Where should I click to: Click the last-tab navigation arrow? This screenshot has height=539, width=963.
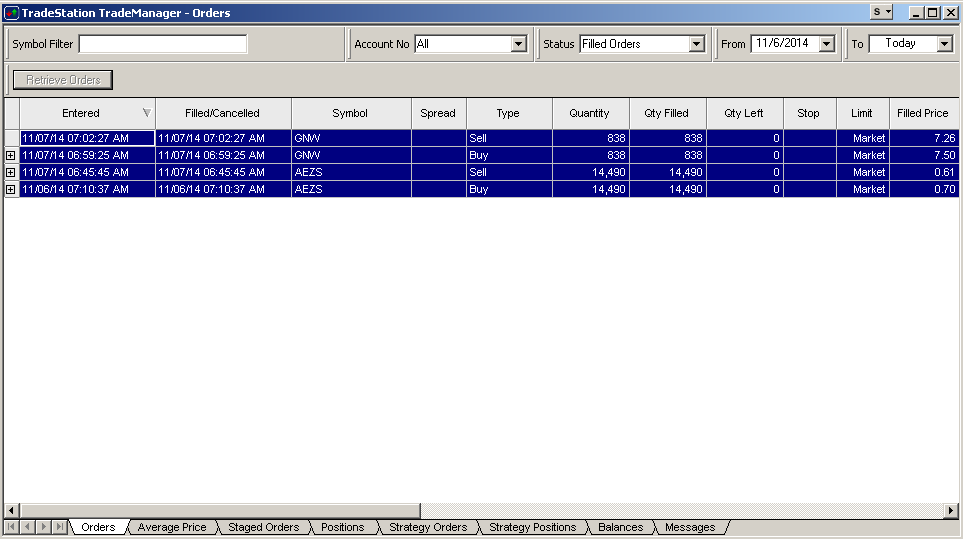60,527
